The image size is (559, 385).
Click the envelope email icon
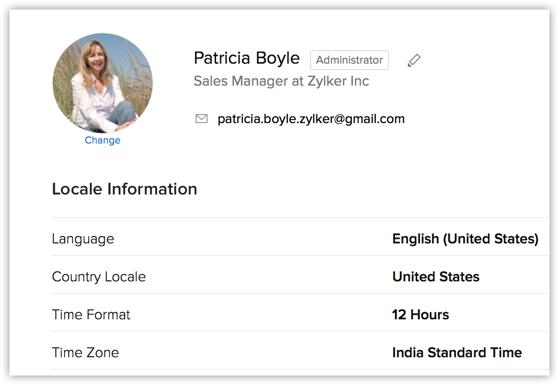201,118
